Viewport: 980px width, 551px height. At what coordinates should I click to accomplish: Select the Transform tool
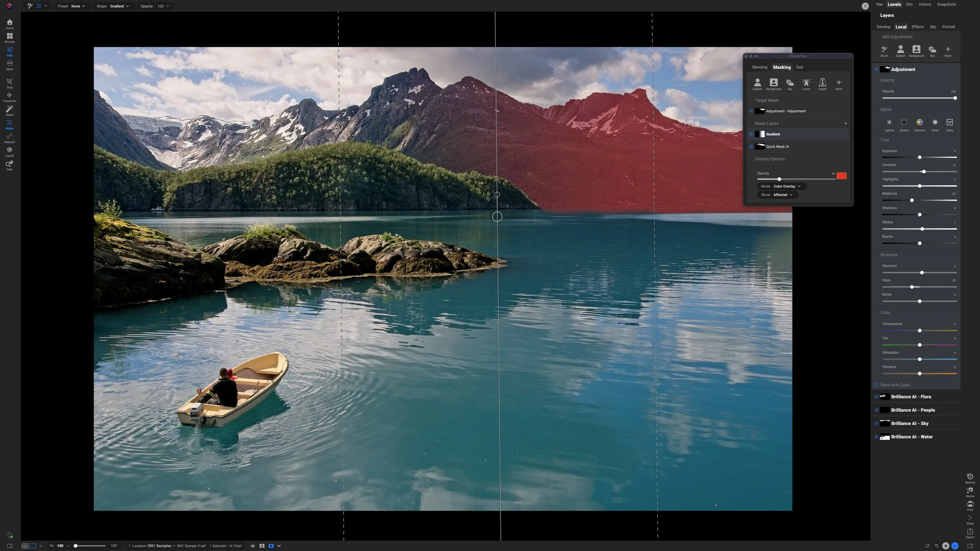(x=9, y=97)
